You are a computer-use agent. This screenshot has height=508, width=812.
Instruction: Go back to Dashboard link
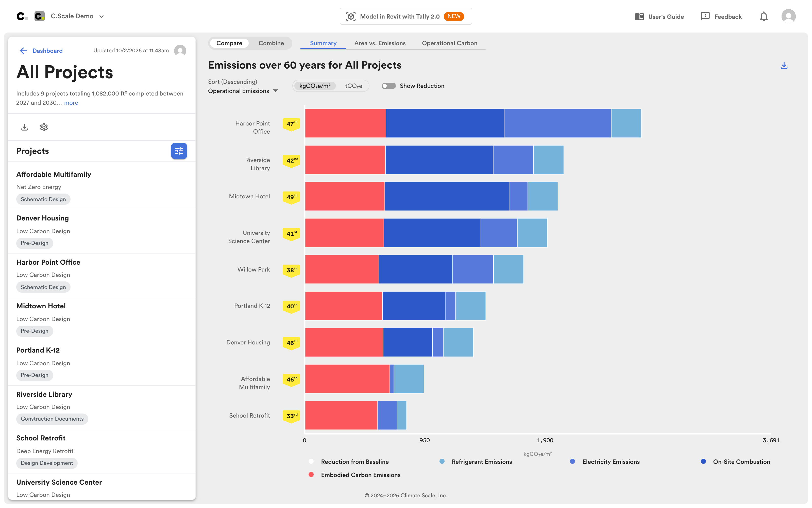click(47, 51)
